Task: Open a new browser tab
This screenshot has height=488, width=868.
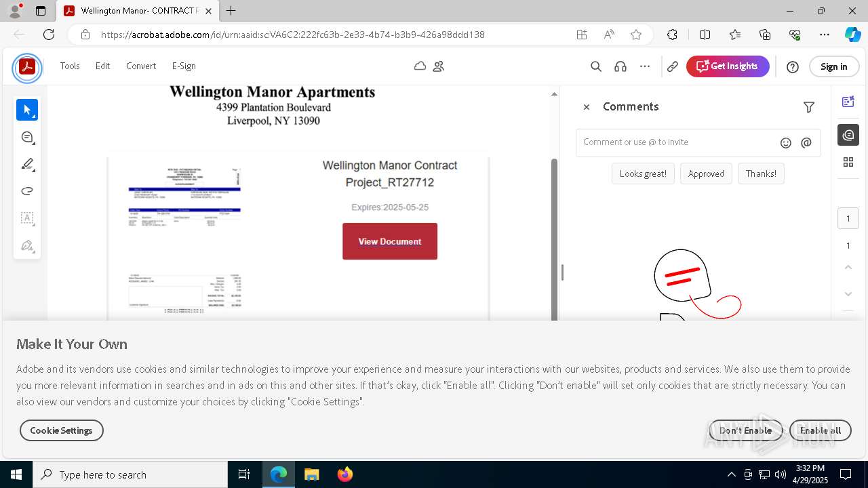Action: pyautogui.click(x=231, y=11)
